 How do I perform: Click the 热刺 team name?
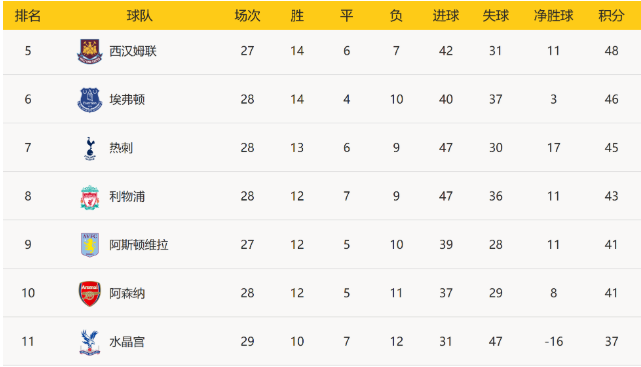[x=121, y=148]
